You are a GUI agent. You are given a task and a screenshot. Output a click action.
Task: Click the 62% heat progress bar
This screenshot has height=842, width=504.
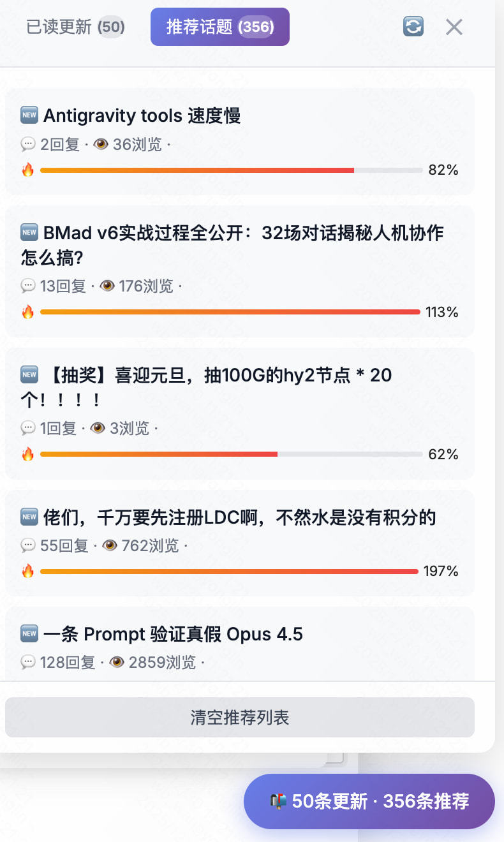pos(232,454)
